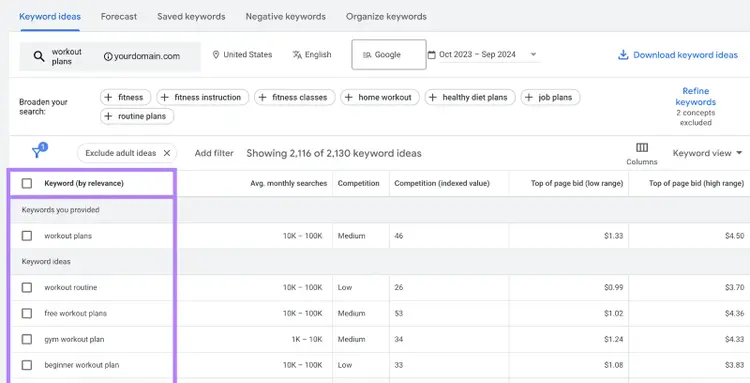The width and height of the screenshot is (750, 383).
Task: Click the indexed competition value 53
Action: coord(399,313)
